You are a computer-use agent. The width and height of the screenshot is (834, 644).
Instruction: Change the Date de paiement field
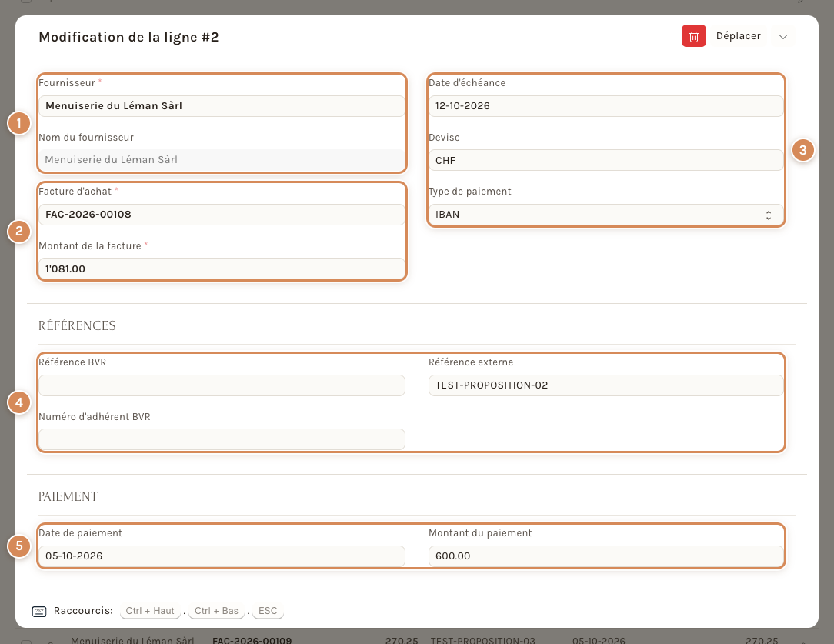pyautogui.click(x=222, y=556)
